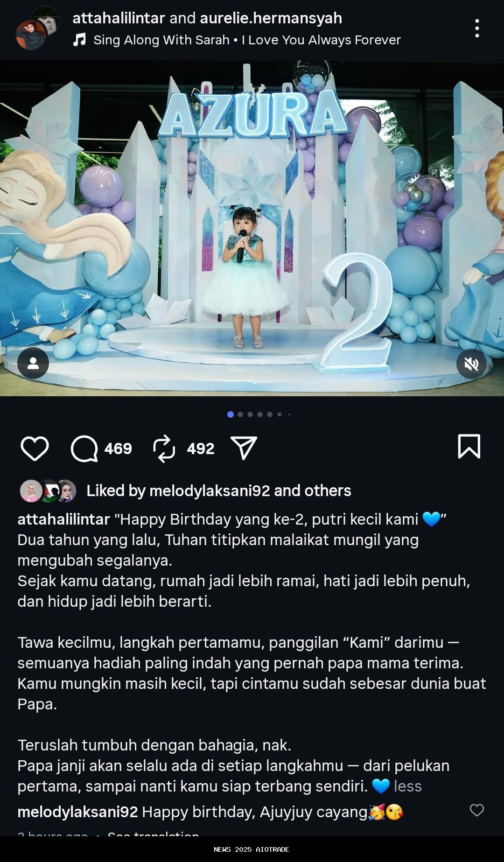Save post with bookmark icon

469,446
